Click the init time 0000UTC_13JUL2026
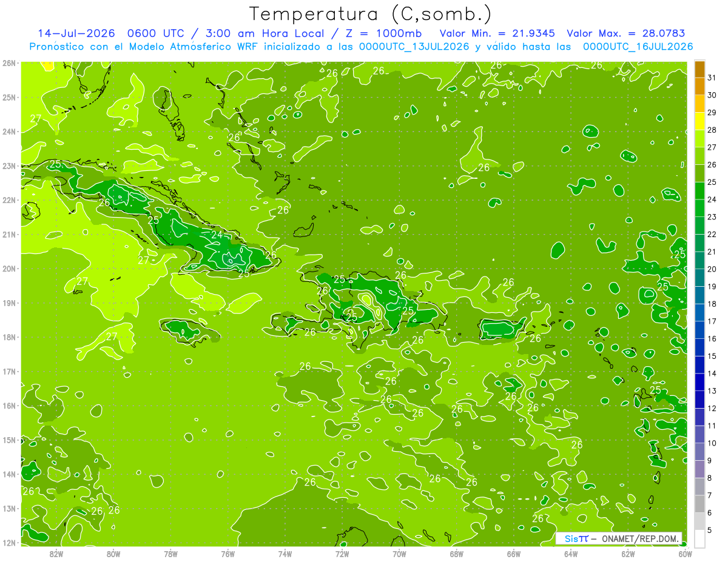728x562 pixels. pos(414,47)
